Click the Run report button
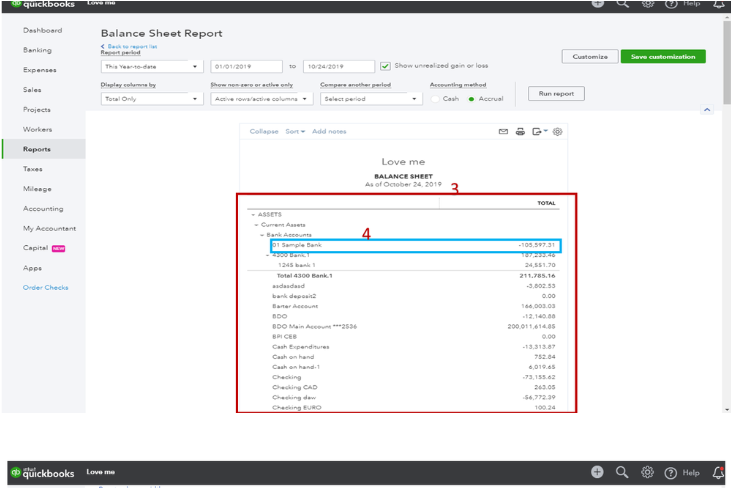This screenshot has width=731, height=488. pos(556,93)
